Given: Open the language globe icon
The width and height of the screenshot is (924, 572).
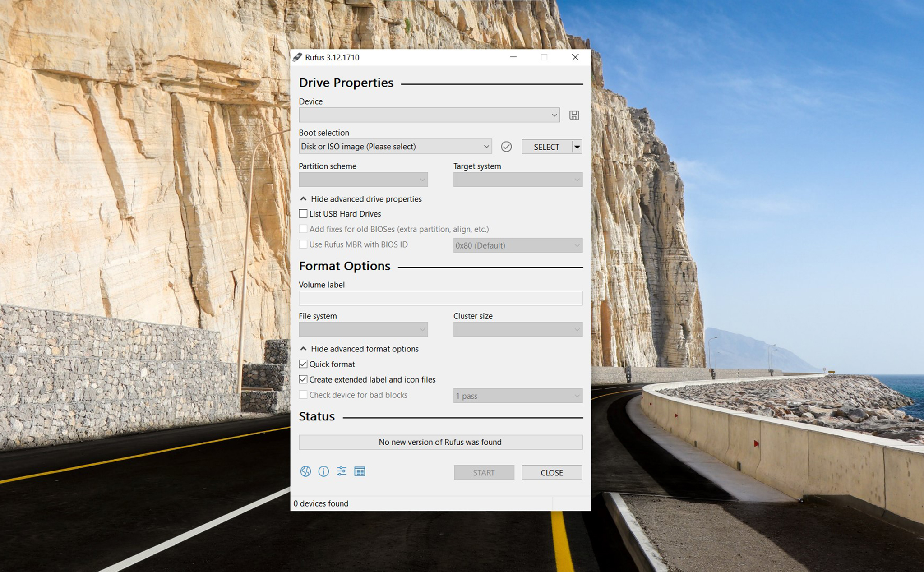Looking at the screenshot, I should pyautogui.click(x=305, y=471).
